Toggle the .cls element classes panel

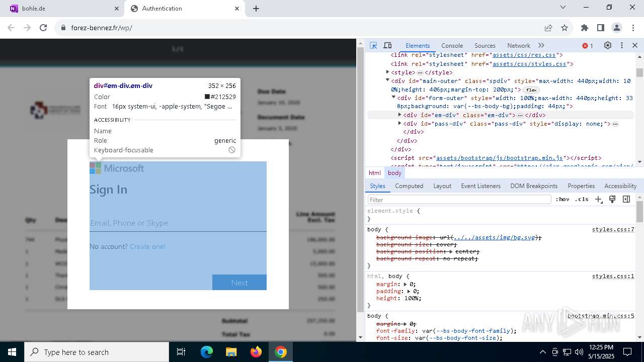[x=582, y=199]
